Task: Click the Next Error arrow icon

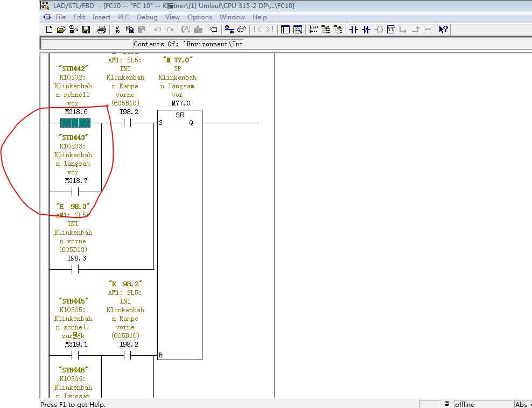Action: tap(269, 30)
